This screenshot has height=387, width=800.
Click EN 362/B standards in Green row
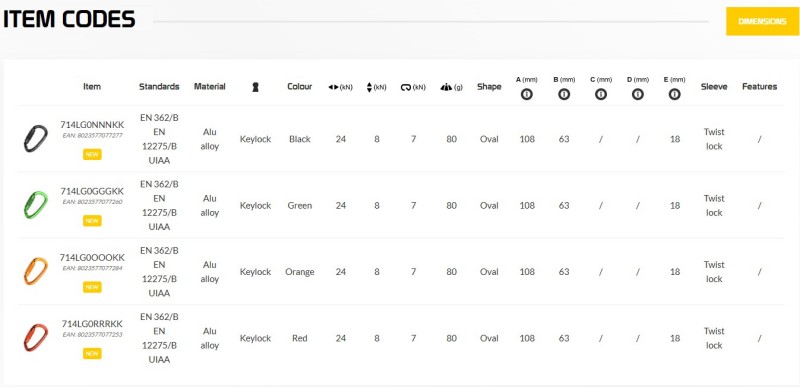coord(159,184)
